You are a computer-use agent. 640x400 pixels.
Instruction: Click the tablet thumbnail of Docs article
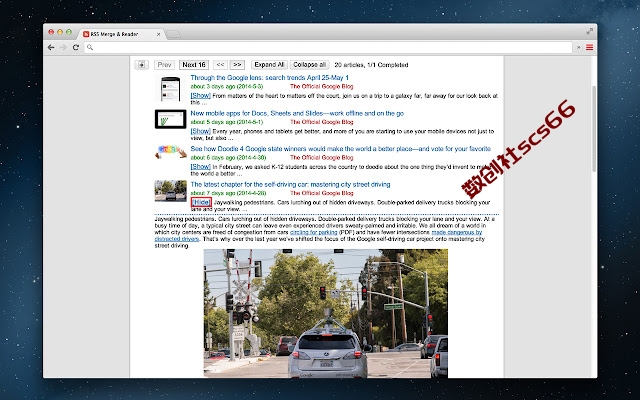point(171,119)
